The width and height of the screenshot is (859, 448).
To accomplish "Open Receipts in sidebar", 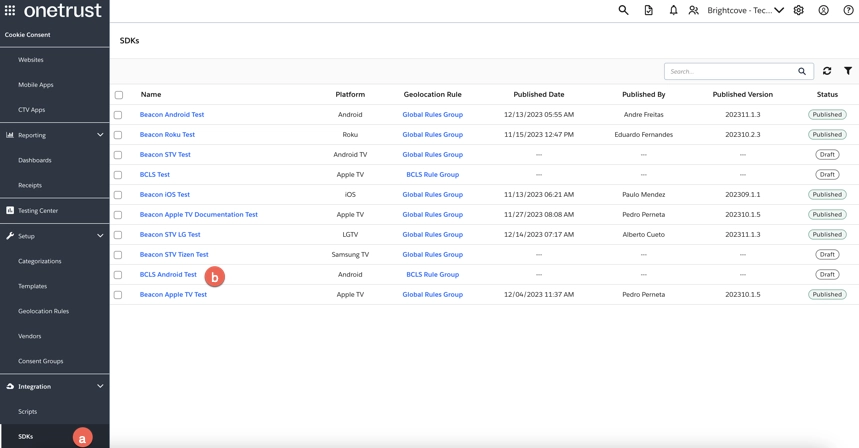I will 30,185.
